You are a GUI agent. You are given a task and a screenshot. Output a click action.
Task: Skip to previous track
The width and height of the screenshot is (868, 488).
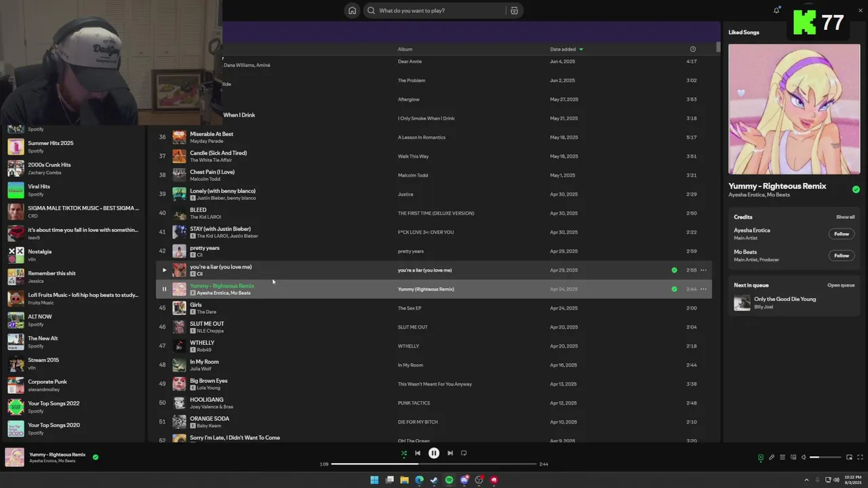[418, 453]
